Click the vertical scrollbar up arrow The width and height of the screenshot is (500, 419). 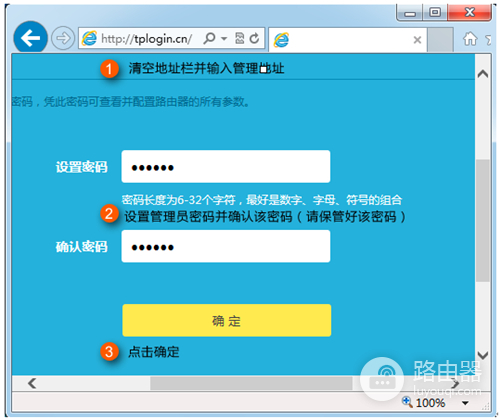(483, 74)
